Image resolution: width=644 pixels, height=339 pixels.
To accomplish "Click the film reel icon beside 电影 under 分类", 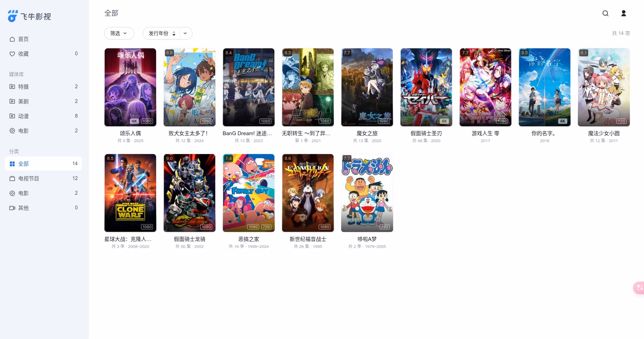I will [12, 193].
